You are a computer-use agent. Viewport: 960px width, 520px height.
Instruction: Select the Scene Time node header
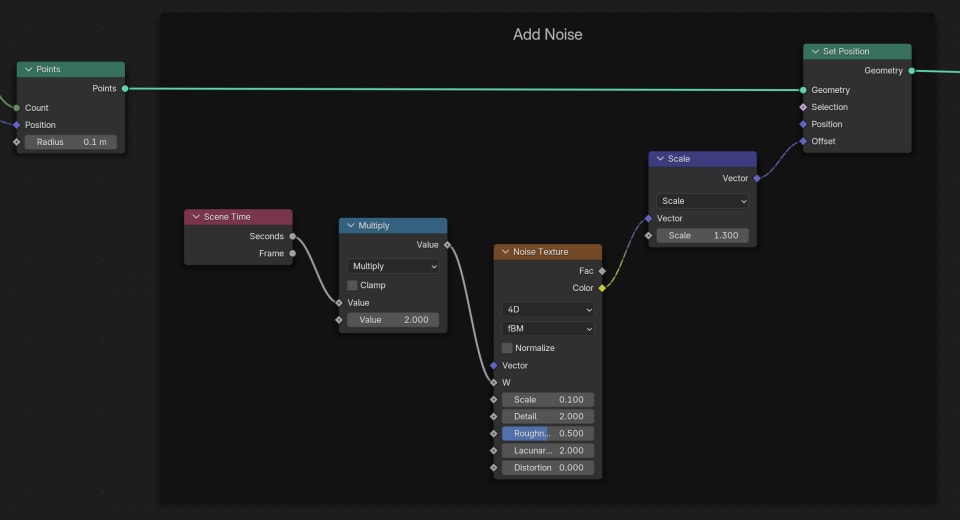[x=238, y=217]
